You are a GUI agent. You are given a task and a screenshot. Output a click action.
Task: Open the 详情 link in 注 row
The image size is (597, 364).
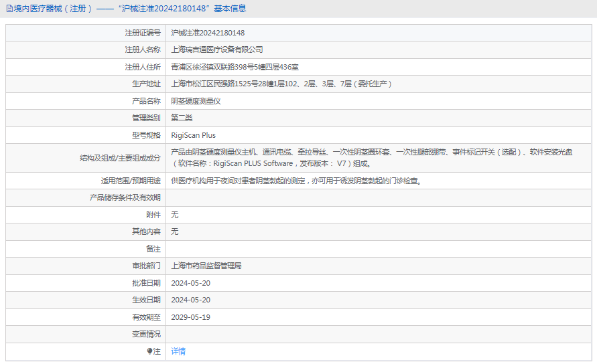178,351
